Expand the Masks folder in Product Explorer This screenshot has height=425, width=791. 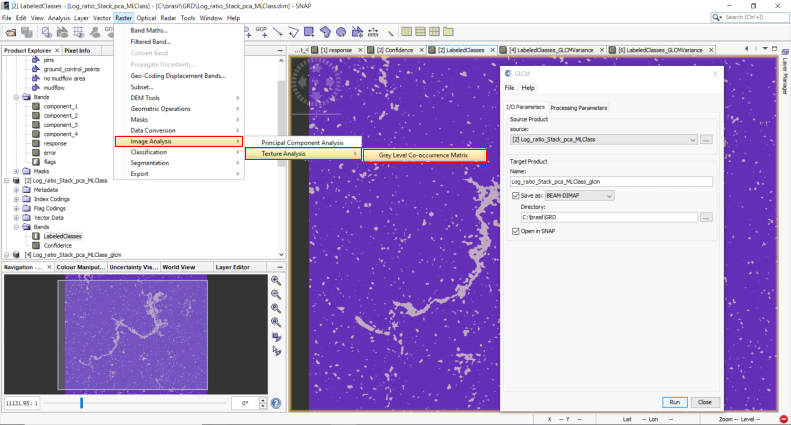tap(16, 171)
